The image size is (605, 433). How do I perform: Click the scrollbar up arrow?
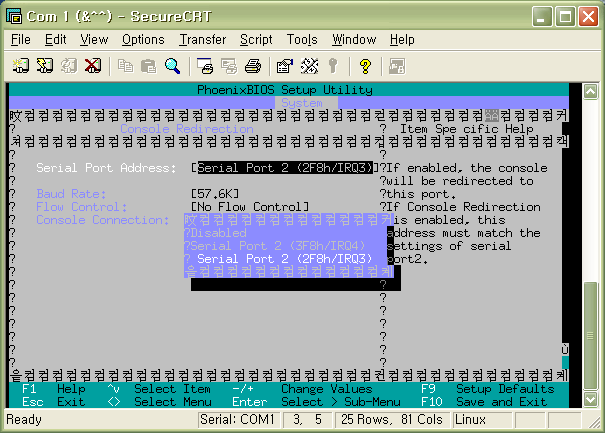pyautogui.click(x=590, y=91)
